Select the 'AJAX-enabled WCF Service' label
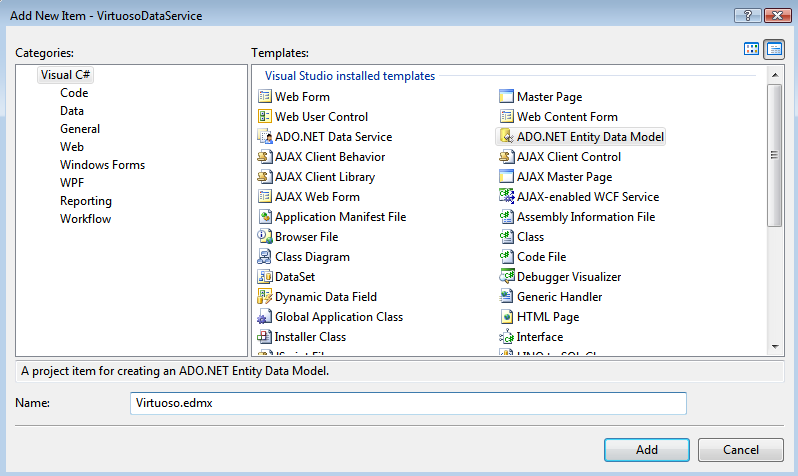This screenshot has width=798, height=476. pos(588,197)
